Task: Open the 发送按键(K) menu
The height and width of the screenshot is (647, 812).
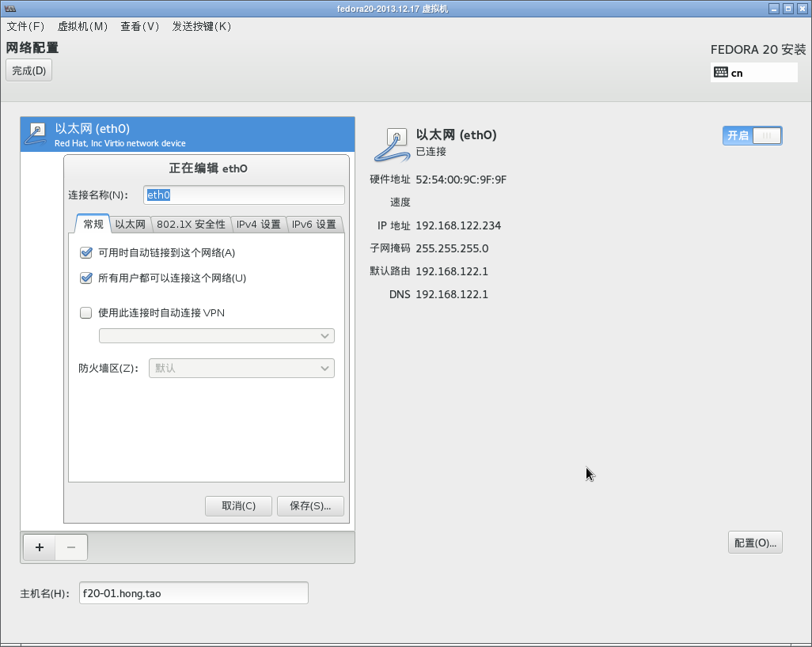Action: pyautogui.click(x=202, y=26)
